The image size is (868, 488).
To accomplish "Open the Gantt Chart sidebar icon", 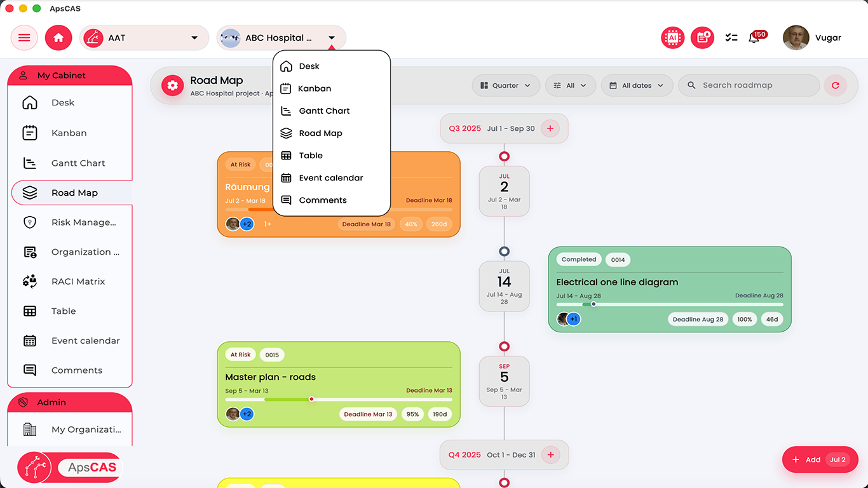I will 29,163.
